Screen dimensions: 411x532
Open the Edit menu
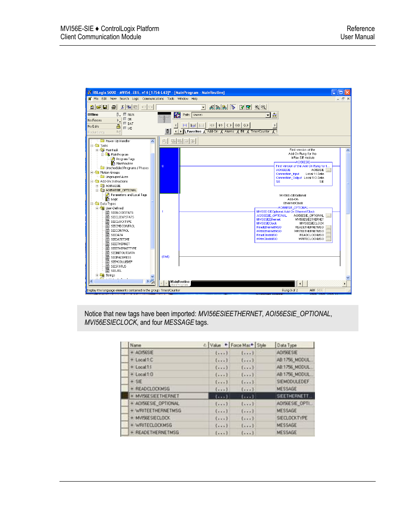[104, 99]
